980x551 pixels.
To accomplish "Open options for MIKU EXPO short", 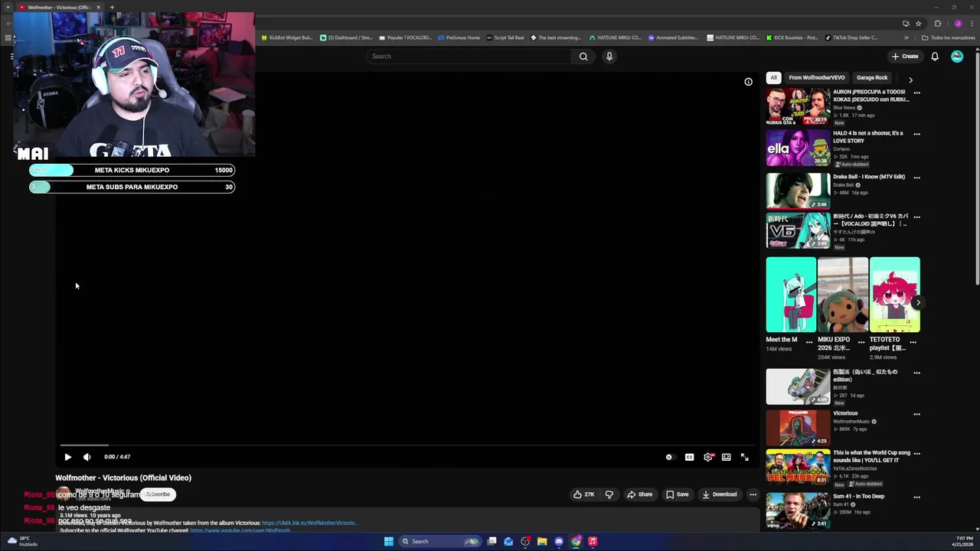I will tap(861, 342).
